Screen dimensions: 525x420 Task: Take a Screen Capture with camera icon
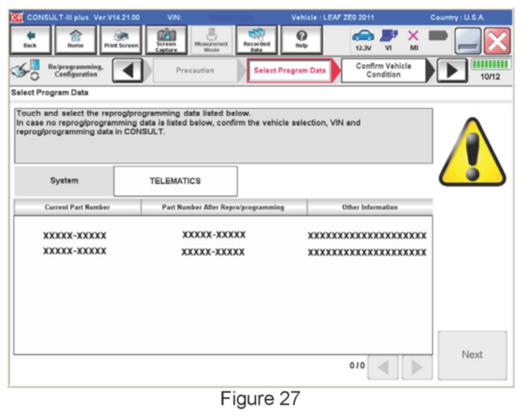(166, 40)
